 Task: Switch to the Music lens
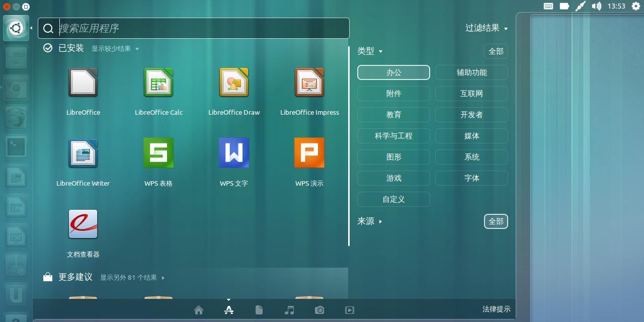[289, 310]
